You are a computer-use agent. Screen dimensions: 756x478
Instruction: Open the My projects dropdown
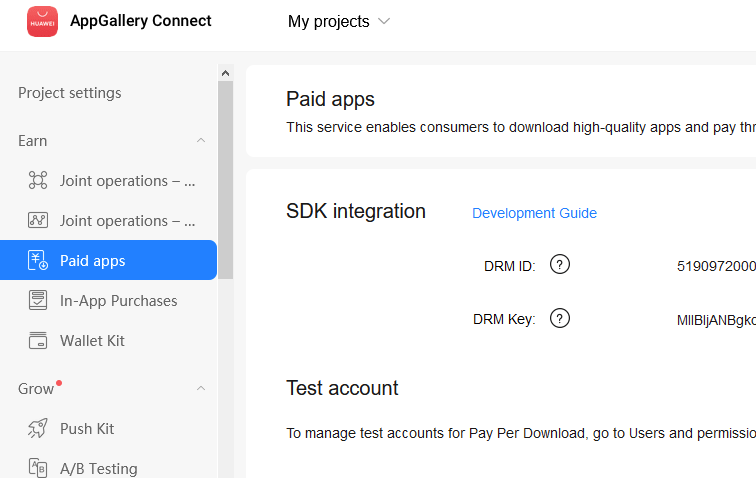pos(338,21)
